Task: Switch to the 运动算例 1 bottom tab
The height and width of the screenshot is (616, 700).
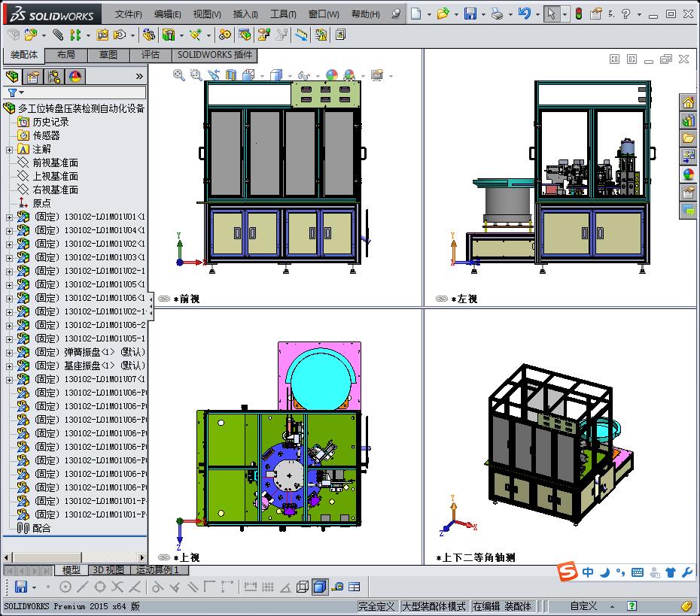Action: (x=160, y=569)
